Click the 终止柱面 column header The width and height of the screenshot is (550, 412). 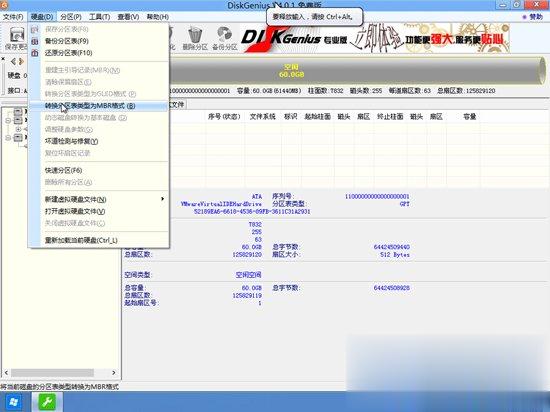click(x=390, y=117)
